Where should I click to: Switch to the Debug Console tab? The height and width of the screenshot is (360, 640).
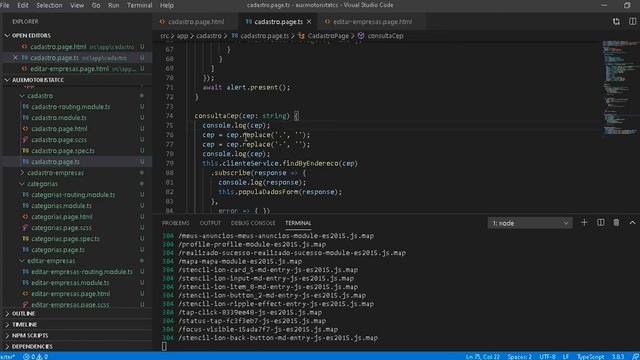253,223
